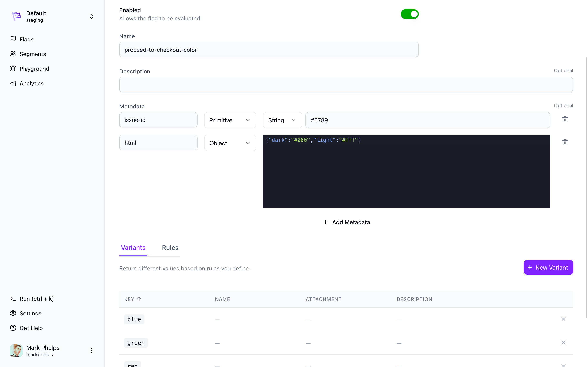This screenshot has height=367, width=588.
Task: Delete the html metadata row trash icon
Action: click(x=565, y=142)
